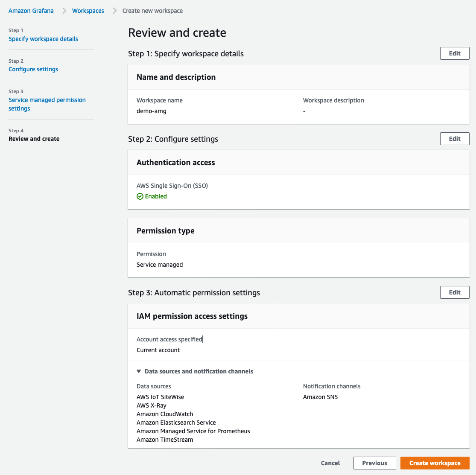Image resolution: width=476 pixels, height=475 pixels.
Task: Go to the Workspaces breadcrumb link
Action: click(x=88, y=11)
